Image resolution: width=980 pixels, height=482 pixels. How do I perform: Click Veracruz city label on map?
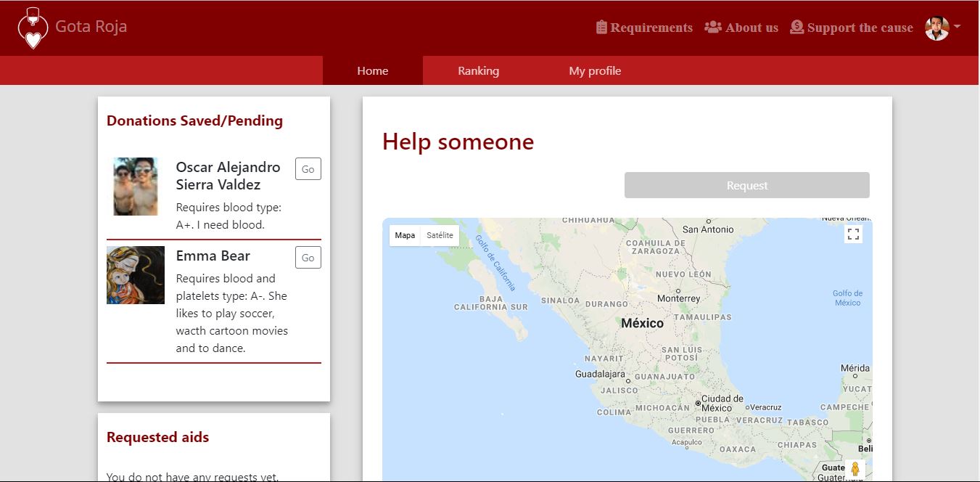click(765, 407)
